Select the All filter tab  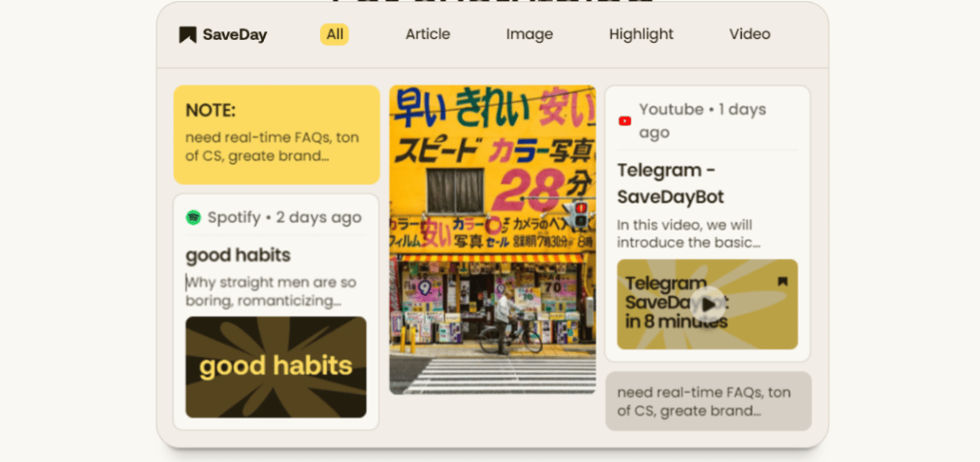334,34
